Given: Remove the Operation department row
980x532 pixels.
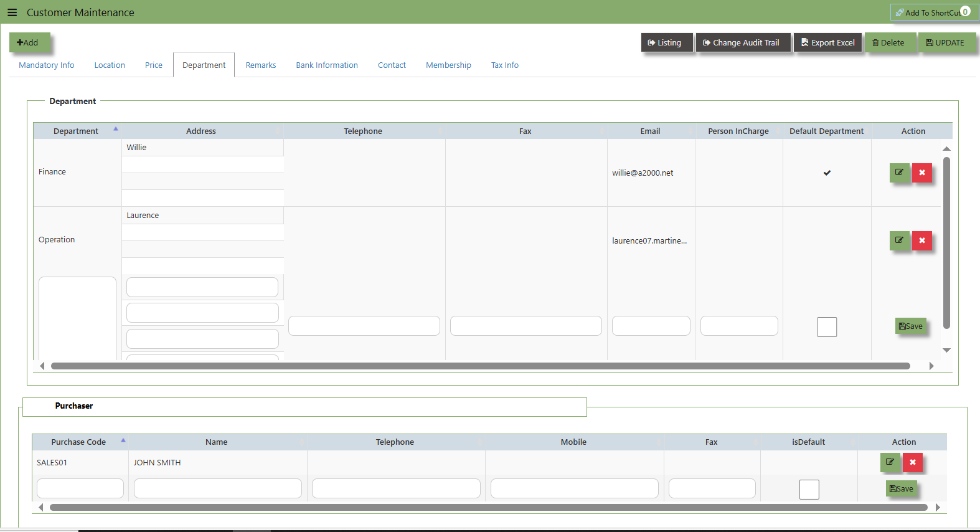Looking at the screenshot, I should pos(922,240).
